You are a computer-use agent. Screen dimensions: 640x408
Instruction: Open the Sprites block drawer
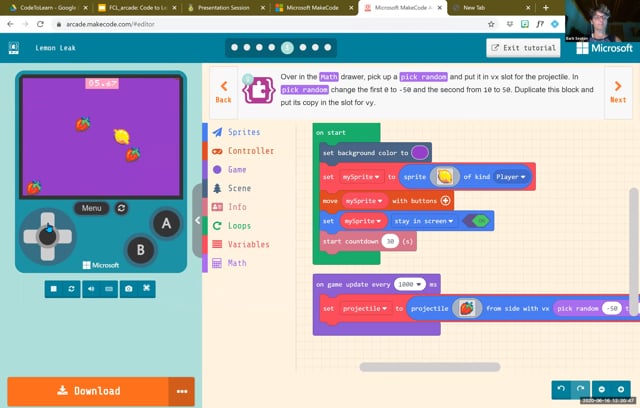pyautogui.click(x=244, y=132)
